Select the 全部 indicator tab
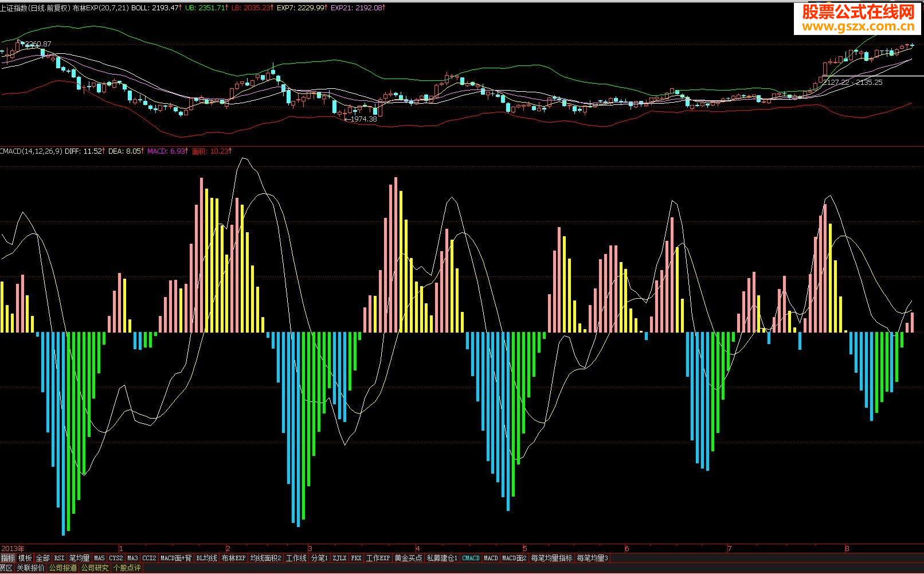The height and width of the screenshot is (574, 924). pyautogui.click(x=43, y=558)
